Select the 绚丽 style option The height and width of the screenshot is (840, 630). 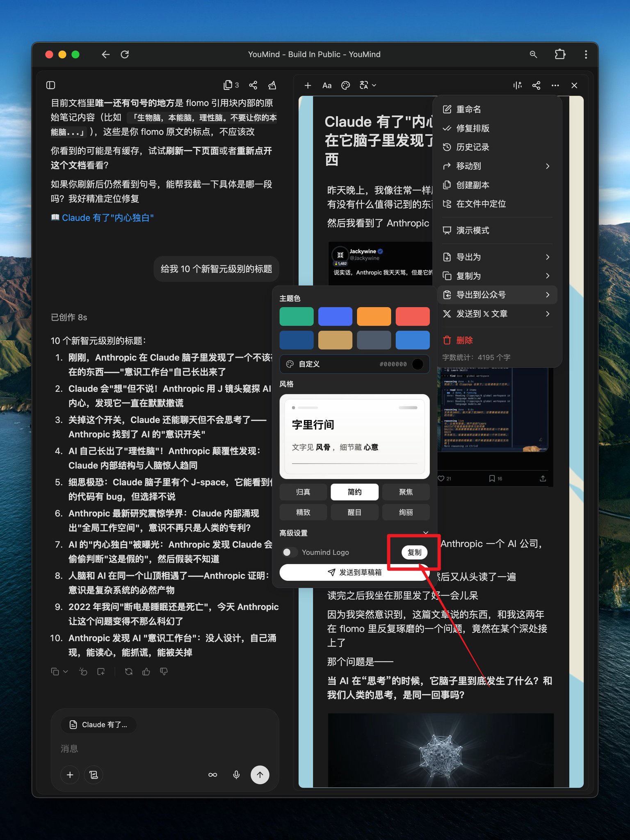[x=406, y=512]
